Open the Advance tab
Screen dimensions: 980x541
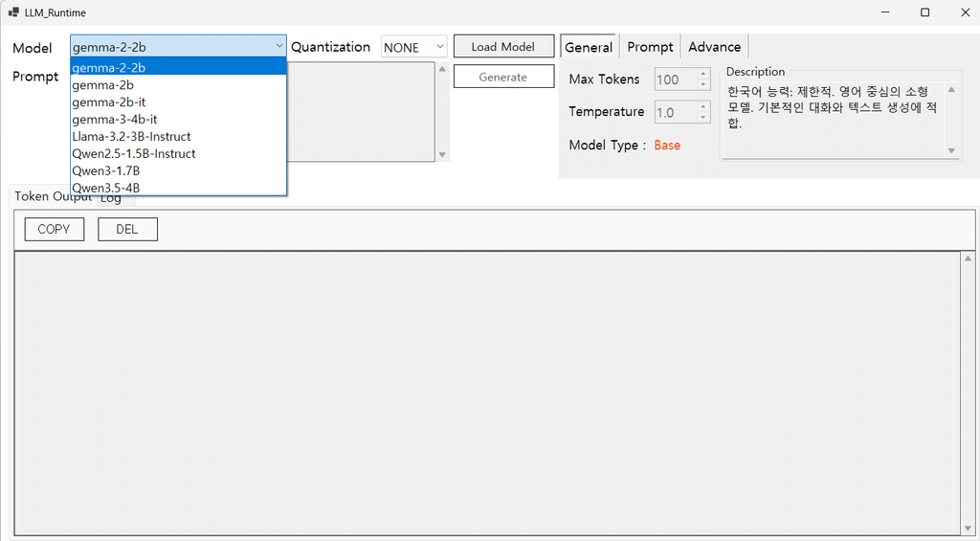714,47
